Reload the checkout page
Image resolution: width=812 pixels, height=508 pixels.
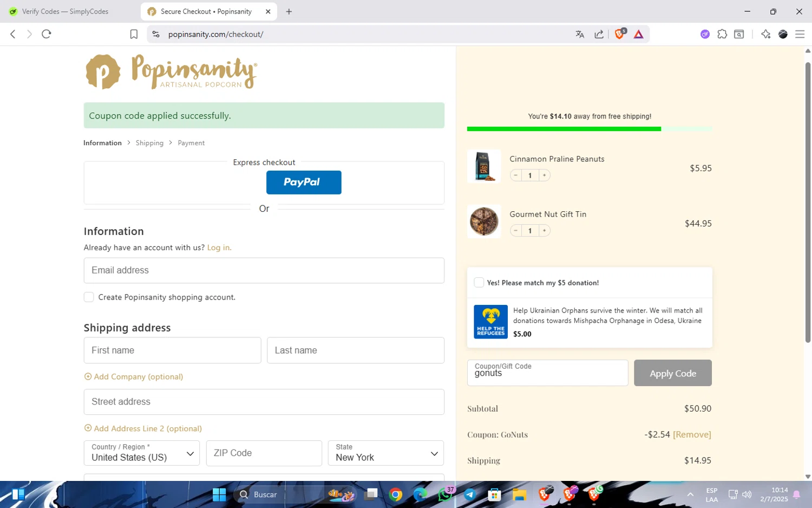[x=47, y=34]
